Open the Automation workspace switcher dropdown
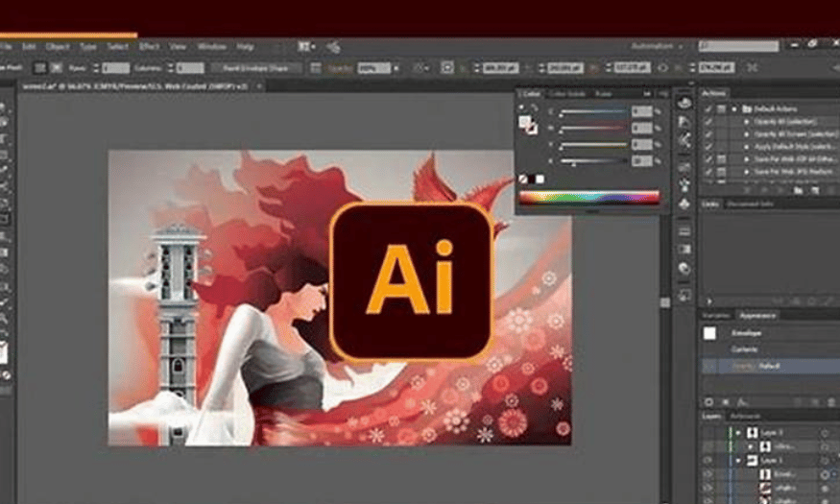 point(657,47)
